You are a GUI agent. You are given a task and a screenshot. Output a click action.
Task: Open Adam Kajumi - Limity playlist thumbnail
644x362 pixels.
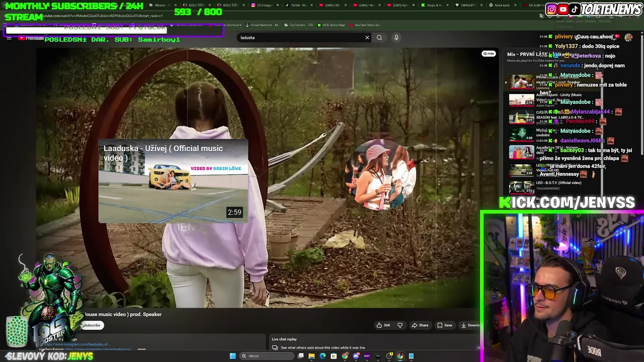521,100
